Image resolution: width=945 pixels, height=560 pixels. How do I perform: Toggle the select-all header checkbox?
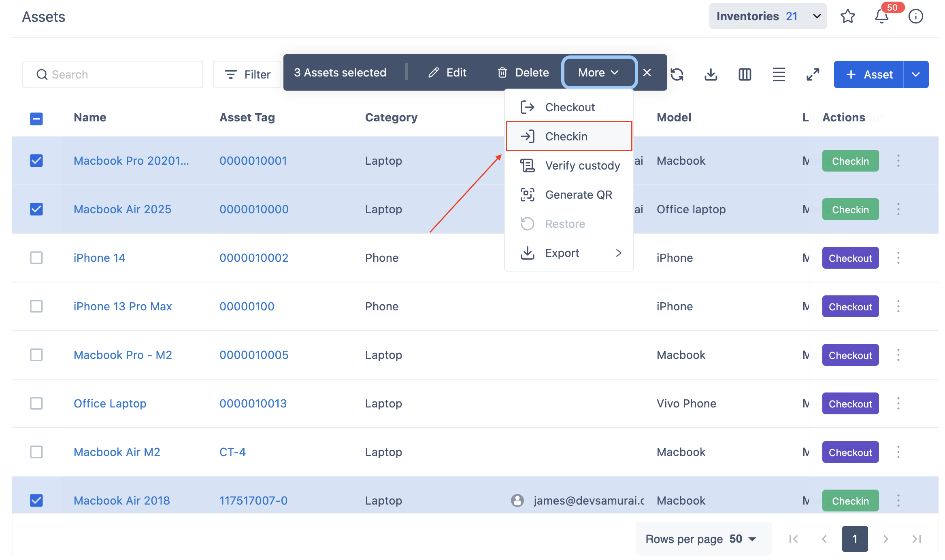tap(36, 119)
